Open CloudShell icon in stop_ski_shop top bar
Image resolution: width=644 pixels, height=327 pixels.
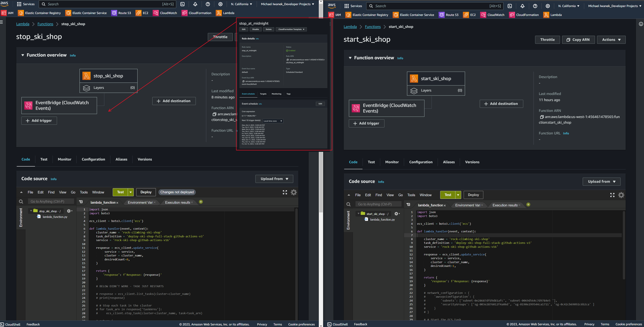click(x=182, y=4)
